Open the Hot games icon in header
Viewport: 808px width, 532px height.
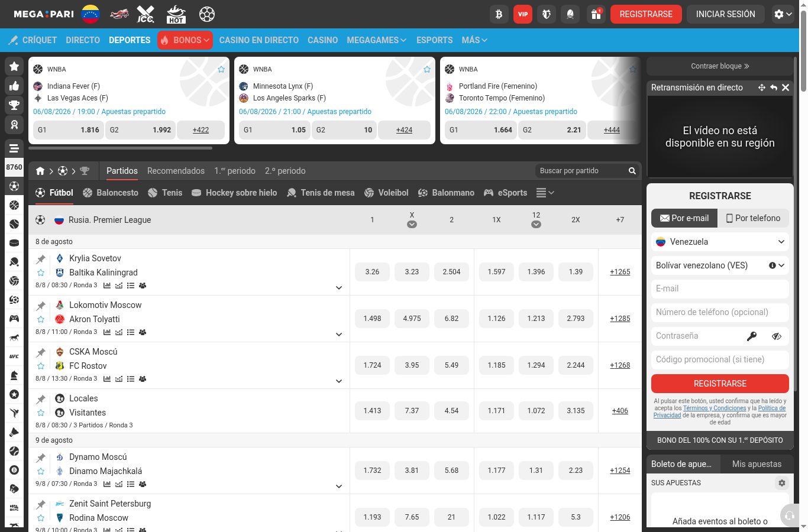pos(176,14)
